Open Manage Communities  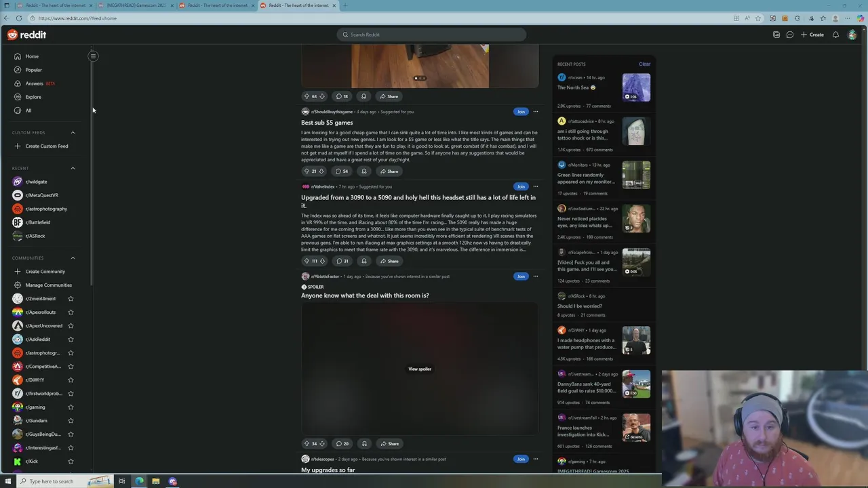tap(48, 285)
